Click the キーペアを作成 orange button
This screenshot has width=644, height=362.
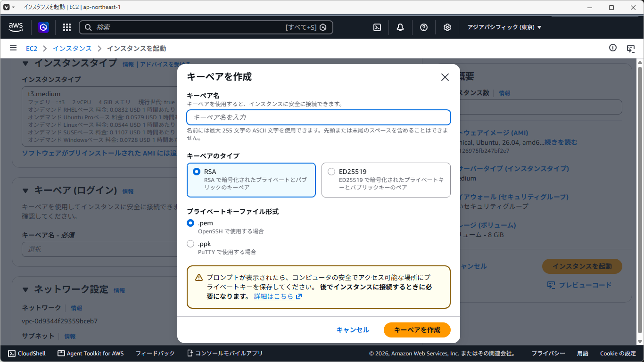pyautogui.click(x=417, y=330)
